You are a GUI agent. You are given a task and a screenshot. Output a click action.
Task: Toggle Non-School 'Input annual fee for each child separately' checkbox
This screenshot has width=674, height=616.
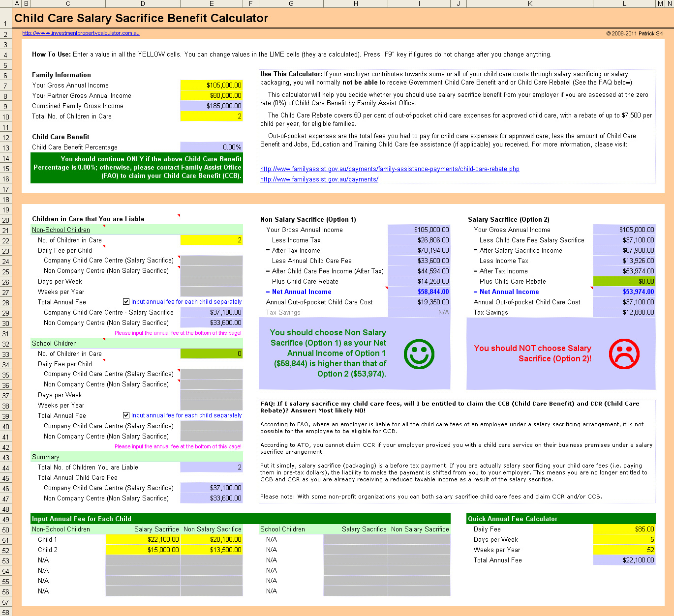[x=126, y=302]
